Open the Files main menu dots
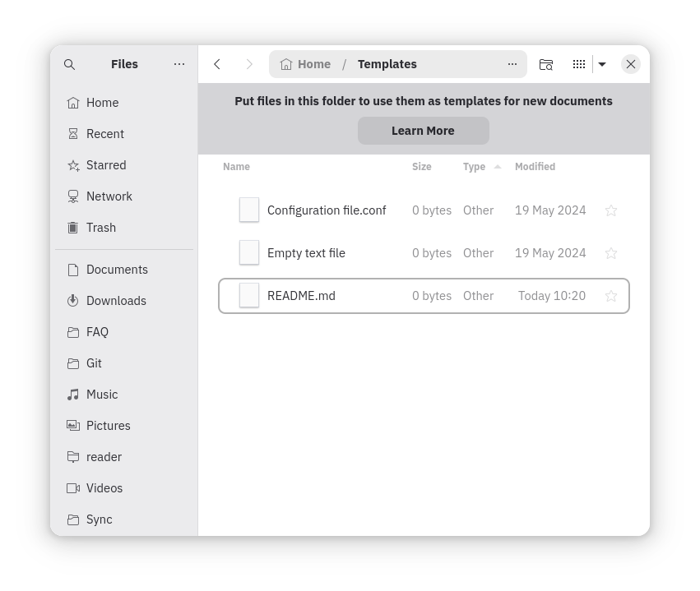The width and height of the screenshot is (700, 591). (x=179, y=64)
